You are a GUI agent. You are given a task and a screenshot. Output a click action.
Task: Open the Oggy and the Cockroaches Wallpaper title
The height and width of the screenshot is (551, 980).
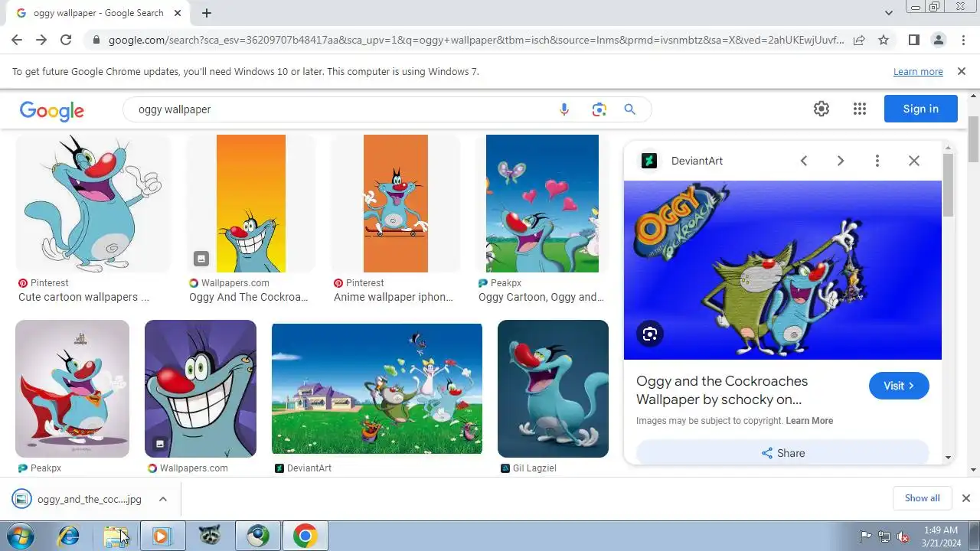coord(722,390)
